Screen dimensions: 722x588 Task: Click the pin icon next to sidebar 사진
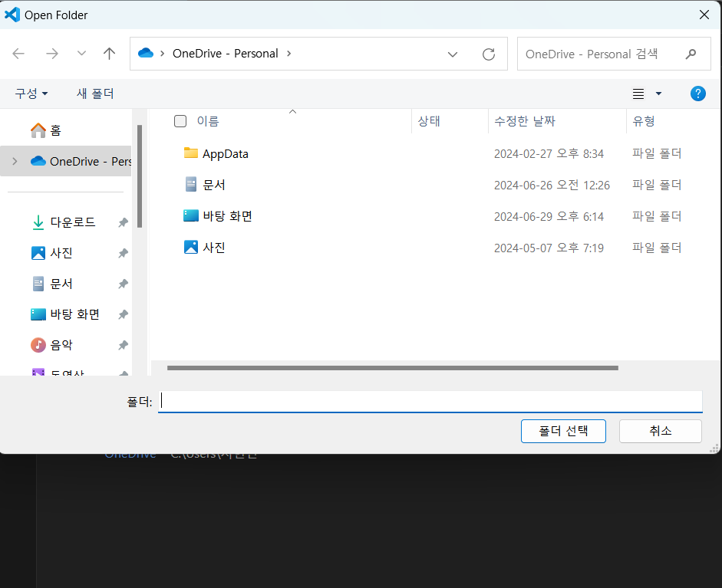(x=123, y=253)
